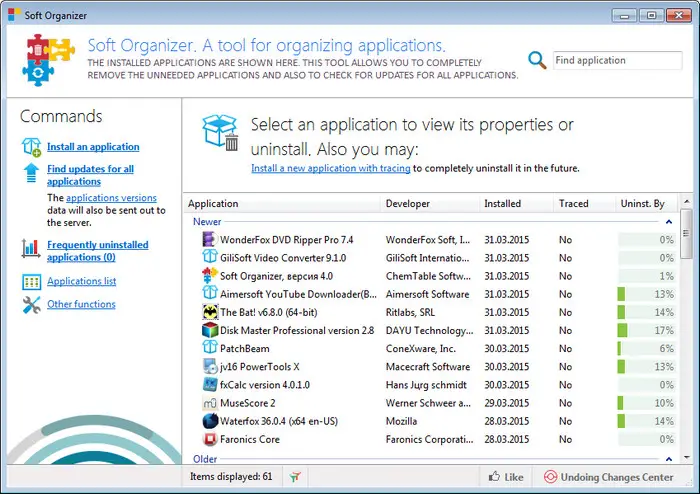Collapse the Older group
The height and width of the screenshot is (494, 700).
(669, 459)
